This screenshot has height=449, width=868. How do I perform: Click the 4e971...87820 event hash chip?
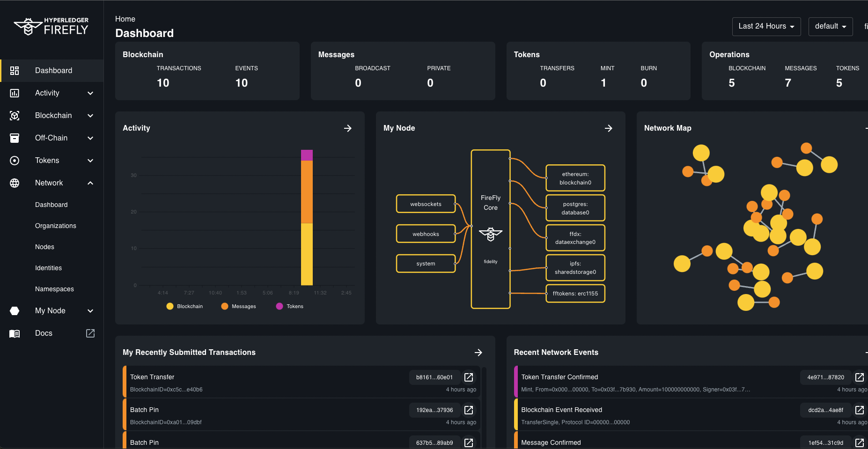(825, 377)
